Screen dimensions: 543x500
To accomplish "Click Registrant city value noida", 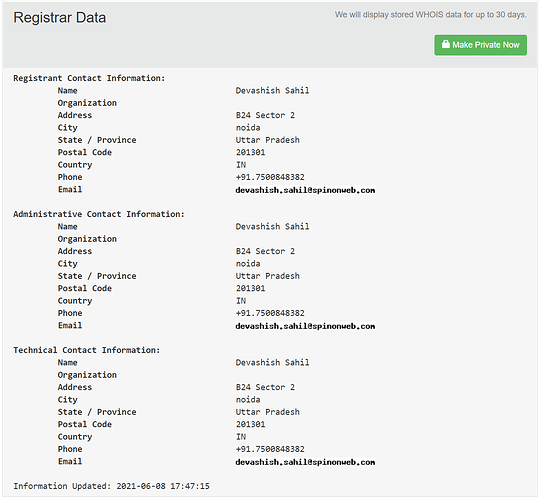I will point(248,128).
